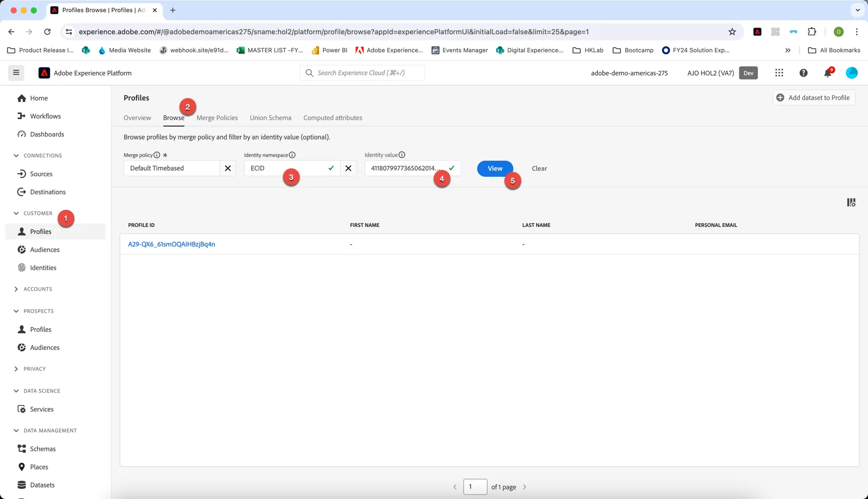Screen dimensions: 868x499
Task: Open the Merge policy dropdown
Action: point(172,168)
